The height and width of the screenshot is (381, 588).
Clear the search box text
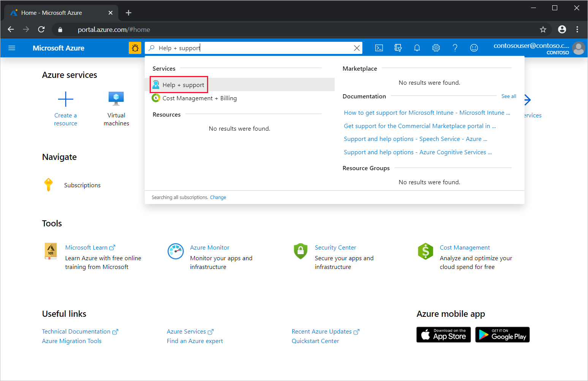pyautogui.click(x=357, y=48)
